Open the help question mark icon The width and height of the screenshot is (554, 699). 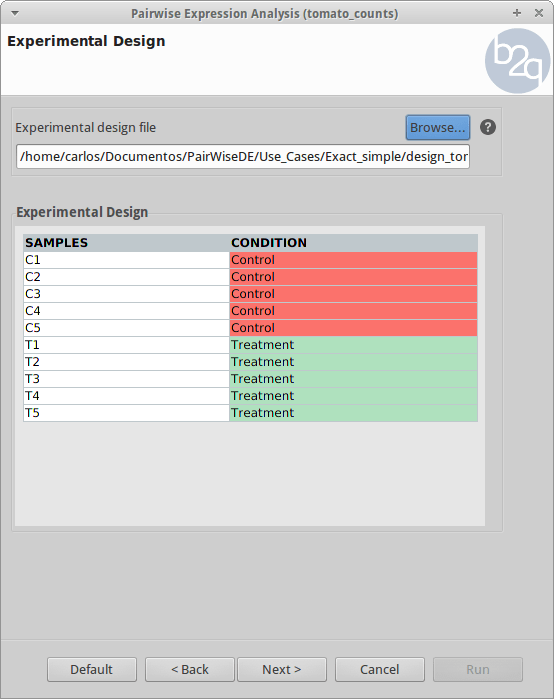488,127
